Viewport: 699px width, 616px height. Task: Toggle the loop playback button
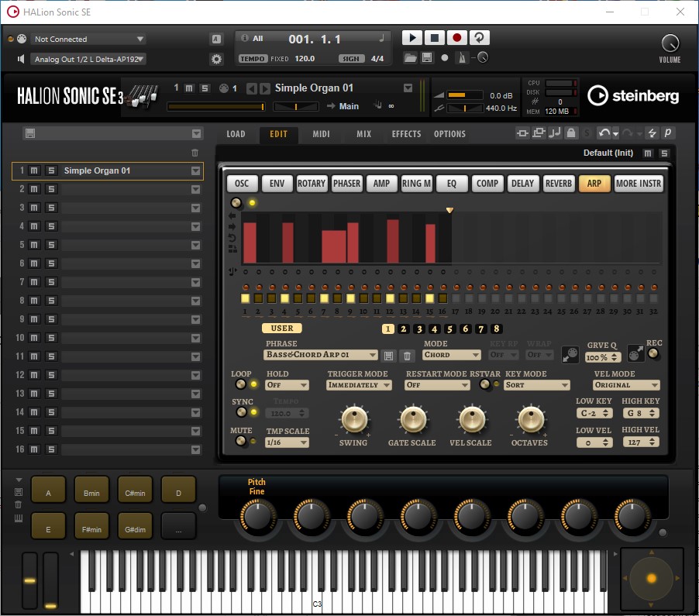(479, 38)
